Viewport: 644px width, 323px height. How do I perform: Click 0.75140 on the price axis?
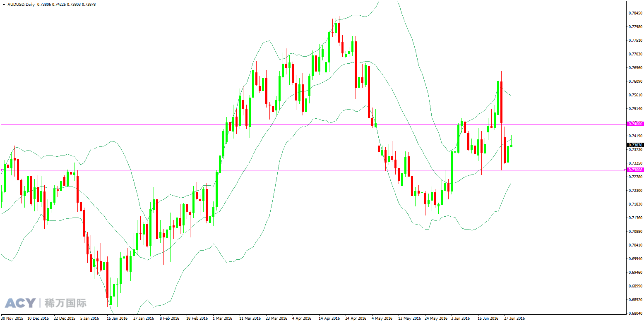[x=635, y=109]
